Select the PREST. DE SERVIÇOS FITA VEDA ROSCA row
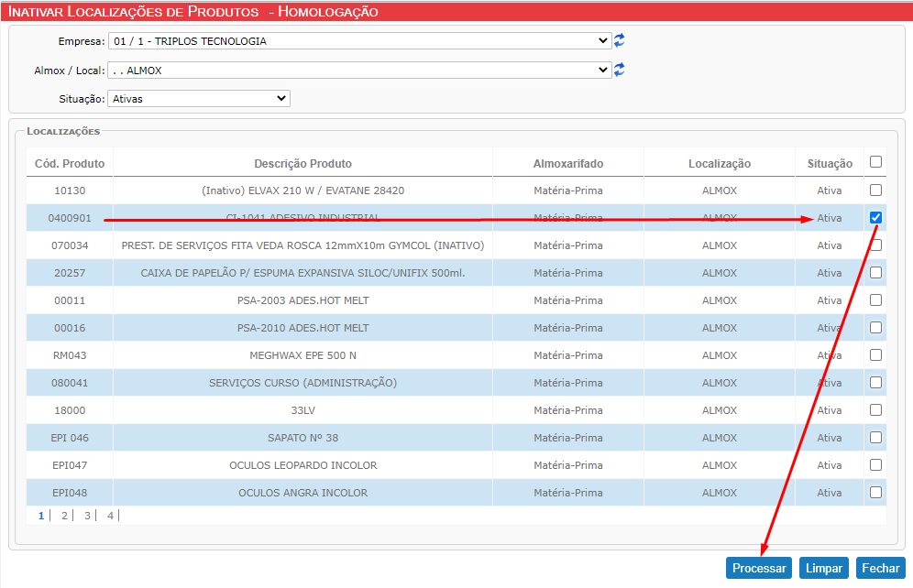The height and width of the screenshot is (588, 913). pyautogui.click(x=456, y=245)
